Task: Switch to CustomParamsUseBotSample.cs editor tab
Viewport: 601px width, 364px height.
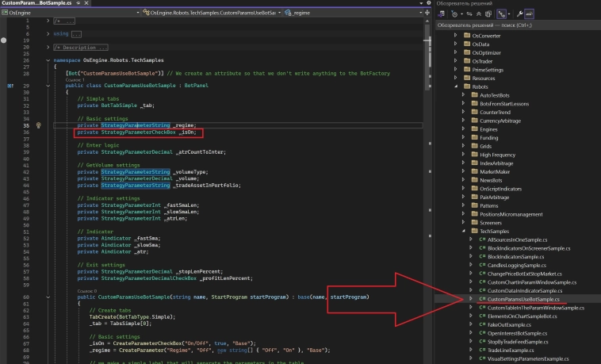Action: pyautogui.click(x=35, y=4)
